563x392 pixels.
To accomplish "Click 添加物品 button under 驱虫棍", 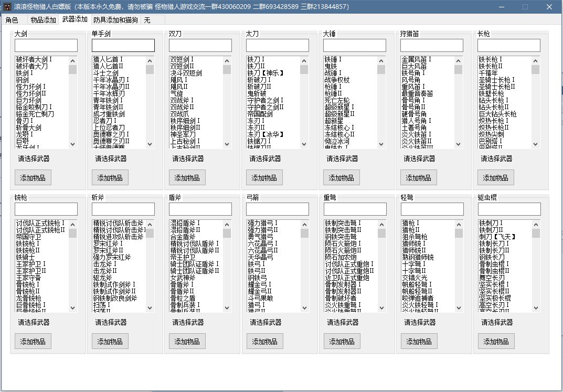I will 496,342.
